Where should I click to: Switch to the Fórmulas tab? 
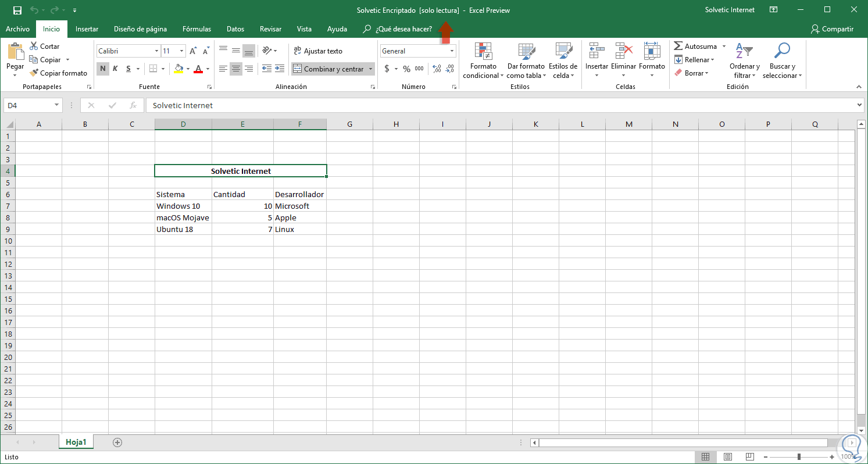[x=197, y=28]
